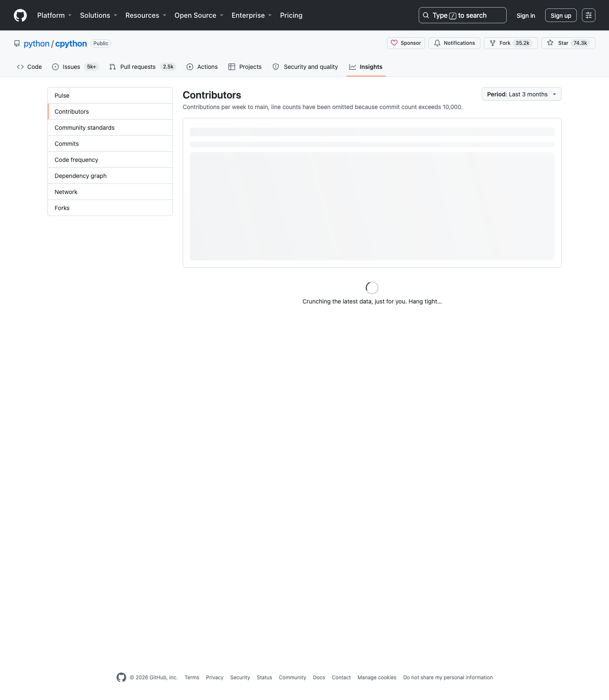Click the Fork branch icon

[x=493, y=43]
